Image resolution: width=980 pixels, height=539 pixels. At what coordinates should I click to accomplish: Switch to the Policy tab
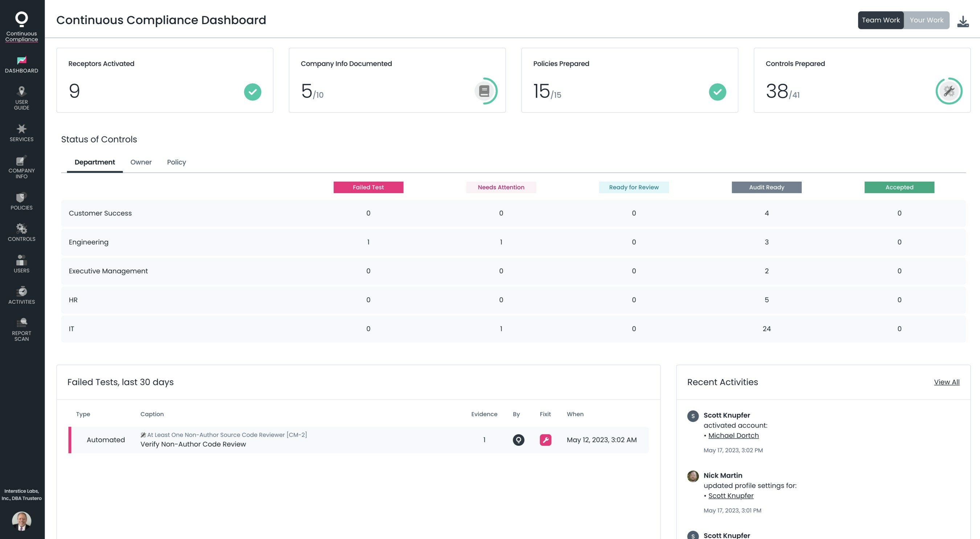point(176,162)
